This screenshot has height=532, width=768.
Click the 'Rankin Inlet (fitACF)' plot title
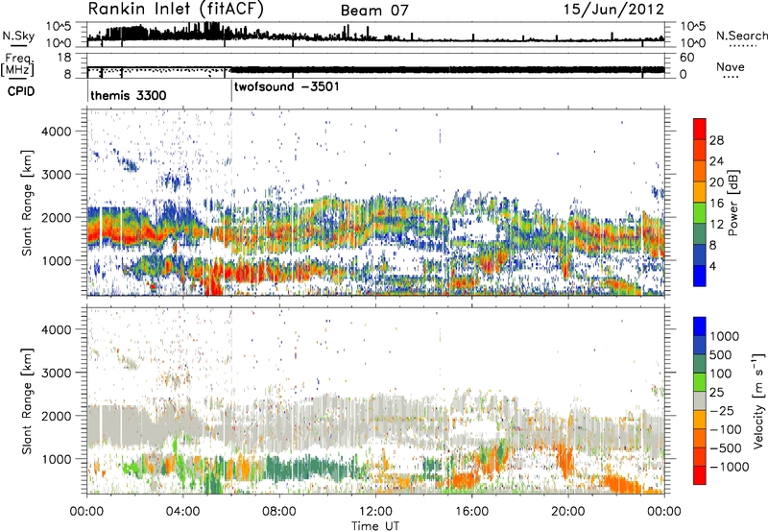point(176,9)
